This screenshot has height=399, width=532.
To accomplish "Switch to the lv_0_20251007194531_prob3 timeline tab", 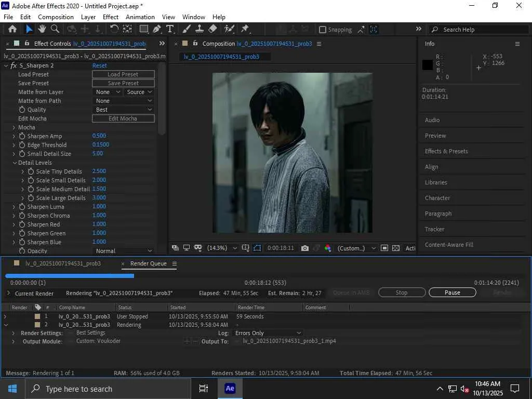I will click(63, 263).
